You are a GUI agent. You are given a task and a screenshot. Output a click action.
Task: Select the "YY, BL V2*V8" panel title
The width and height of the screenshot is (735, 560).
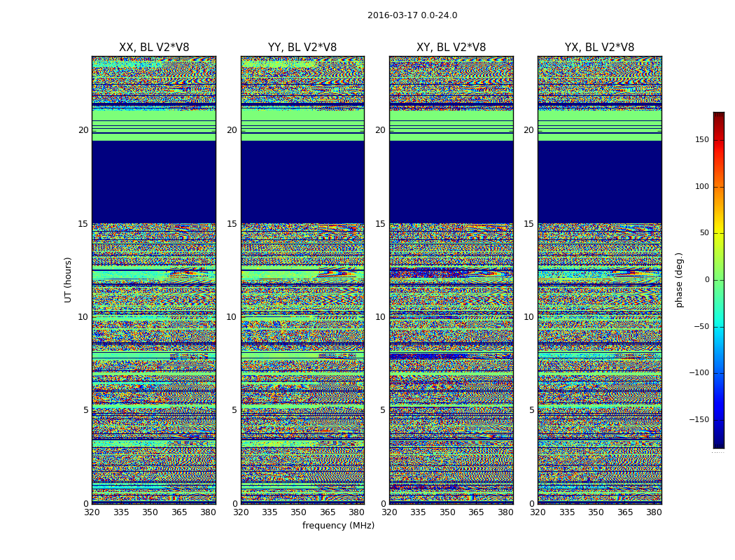click(x=302, y=48)
